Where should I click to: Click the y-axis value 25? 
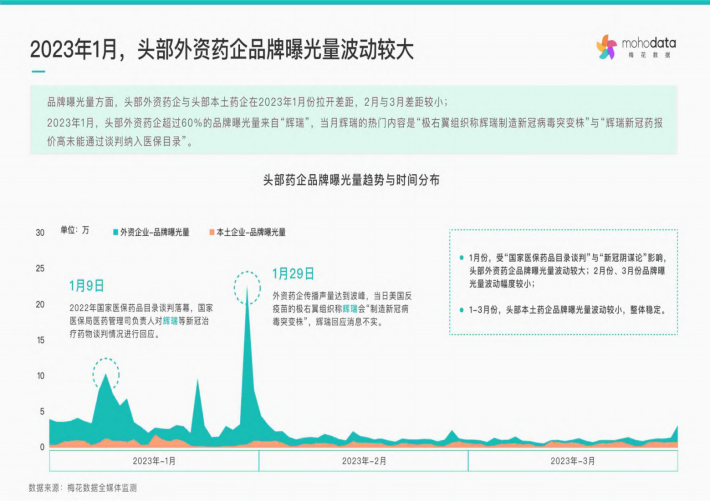(x=40, y=269)
